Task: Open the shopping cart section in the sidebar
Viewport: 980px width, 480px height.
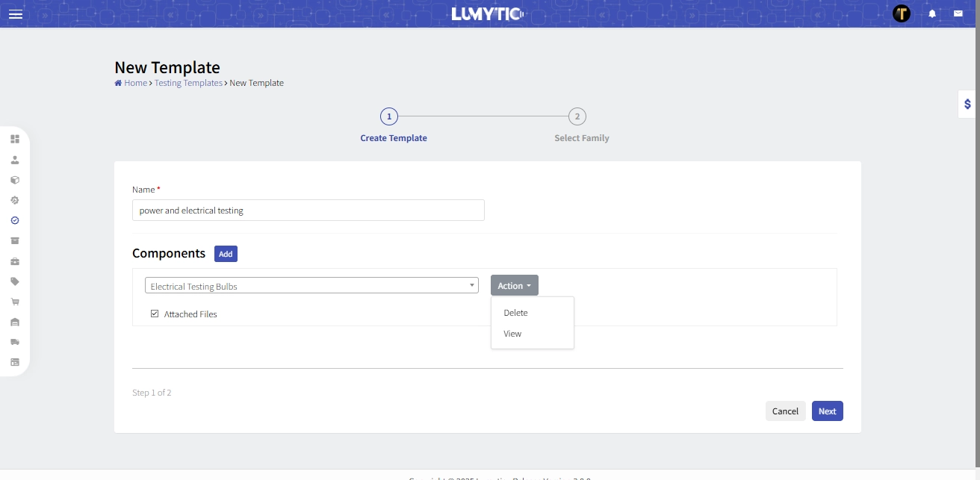Action: tap(15, 301)
